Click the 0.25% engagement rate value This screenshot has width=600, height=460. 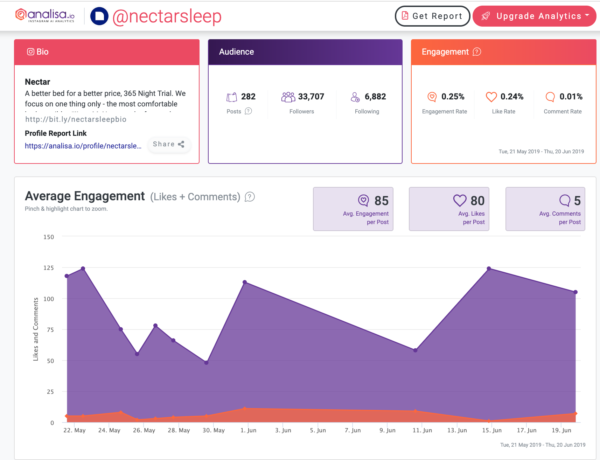[x=453, y=96]
